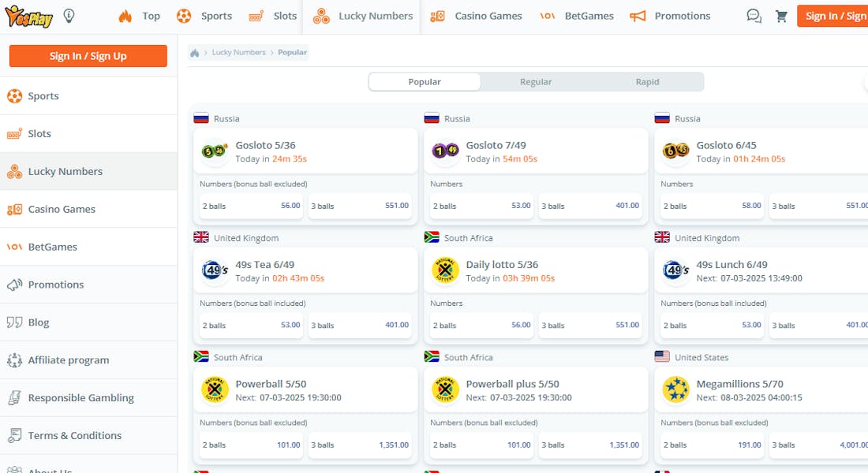Select 3 balls odds 1,351.00 for Powerball 5/50
The height and width of the screenshot is (473, 868).
pyautogui.click(x=360, y=445)
